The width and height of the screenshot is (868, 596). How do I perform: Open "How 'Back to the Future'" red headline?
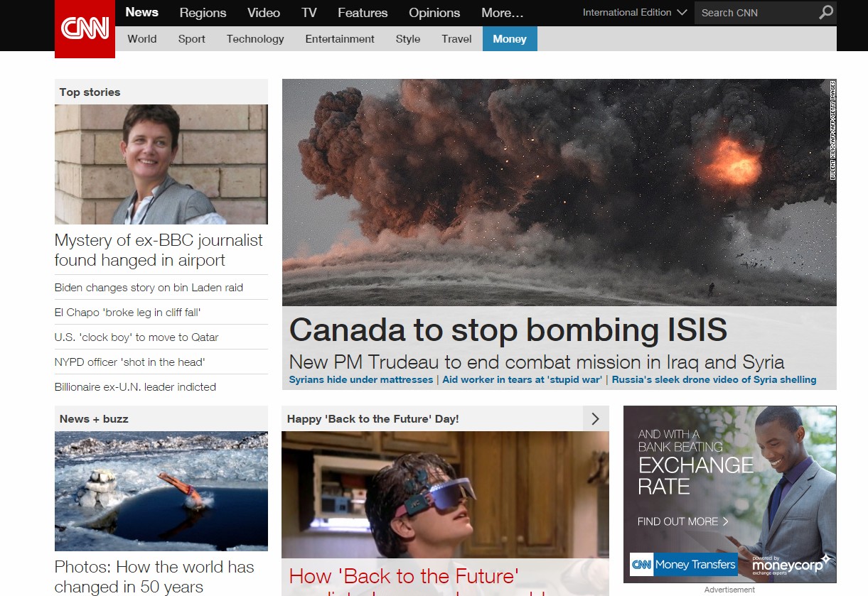404,576
